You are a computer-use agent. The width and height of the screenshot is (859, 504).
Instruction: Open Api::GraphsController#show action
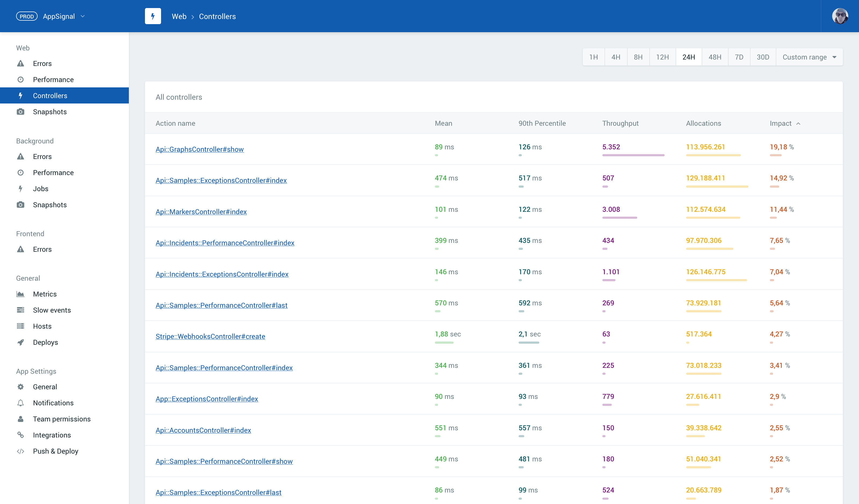[x=199, y=149]
